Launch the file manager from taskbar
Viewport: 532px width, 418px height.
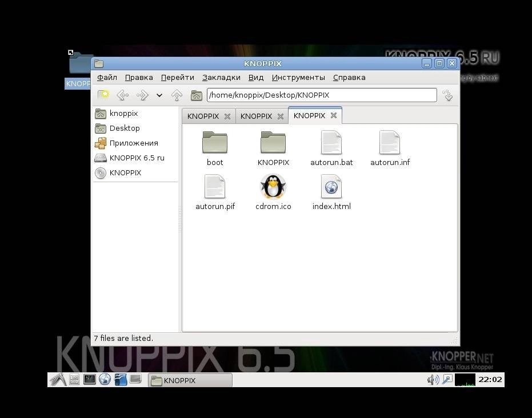[74, 379]
